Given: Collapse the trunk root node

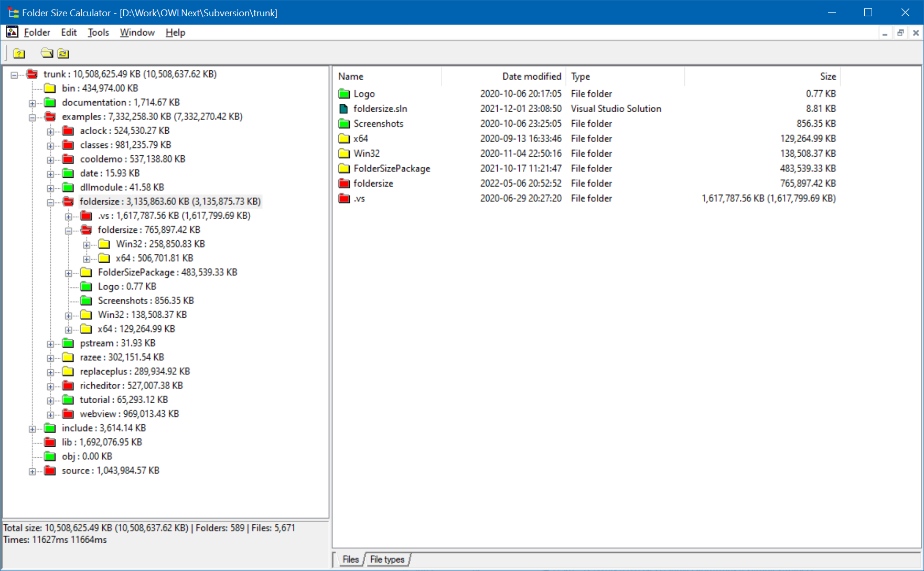Looking at the screenshot, I should coord(14,75).
